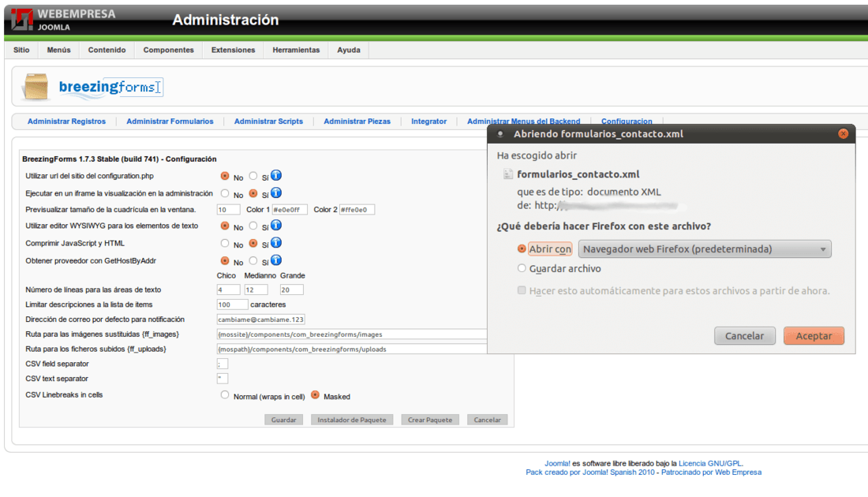Viewport: 868px width, 497px height.
Task: Select Guardar archivo option in dialog
Action: [522, 268]
